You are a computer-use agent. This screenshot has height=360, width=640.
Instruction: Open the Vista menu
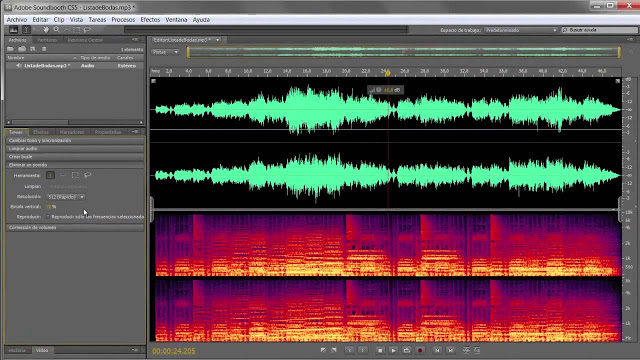(76, 20)
